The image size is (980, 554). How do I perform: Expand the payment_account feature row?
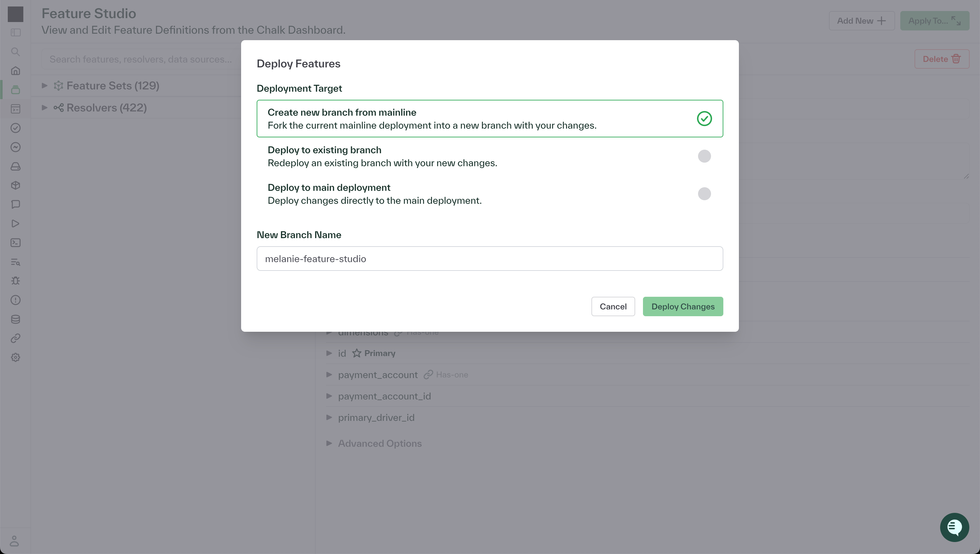click(329, 375)
